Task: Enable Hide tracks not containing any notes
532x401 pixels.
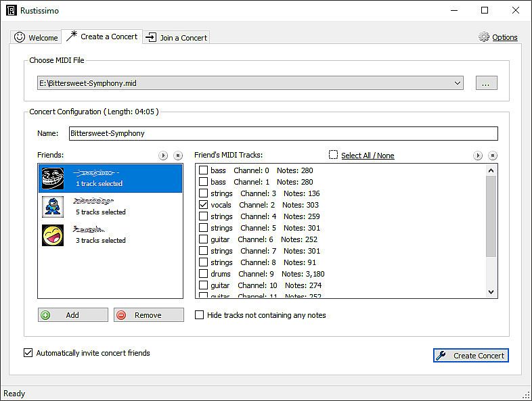Action: [200, 315]
